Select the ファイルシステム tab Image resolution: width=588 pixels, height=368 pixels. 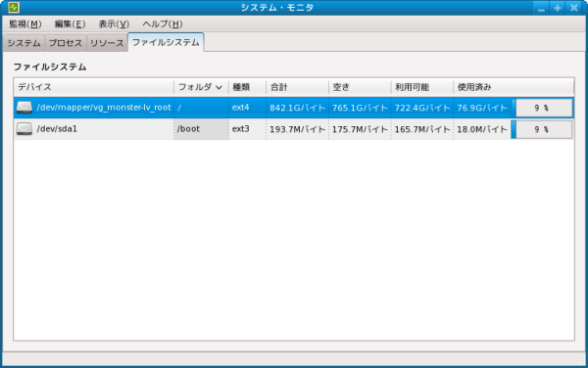coord(166,42)
